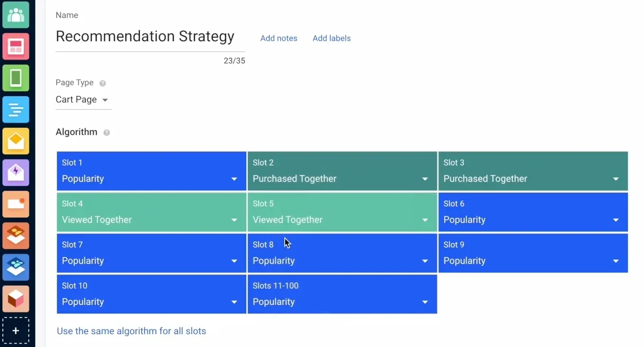Image resolution: width=644 pixels, height=347 pixels.
Task: Select the orange notification card sidebar icon
Action: point(16,204)
